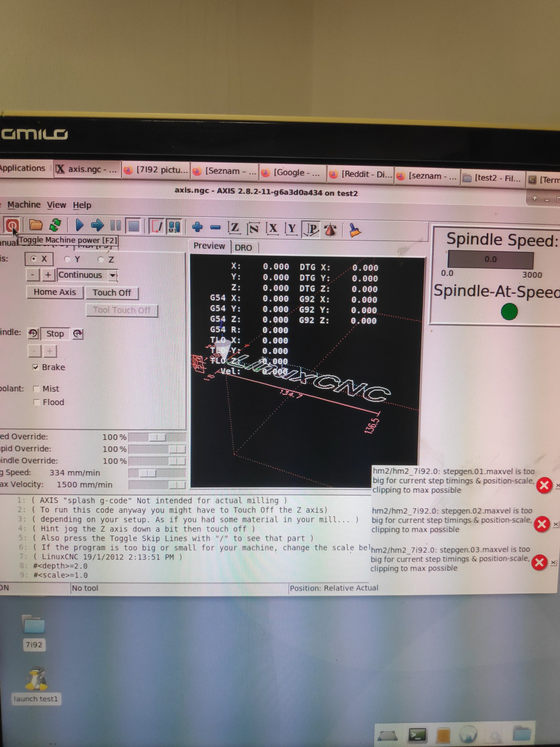Click the Home Axis button
The height and width of the screenshot is (747, 560).
[x=55, y=292]
